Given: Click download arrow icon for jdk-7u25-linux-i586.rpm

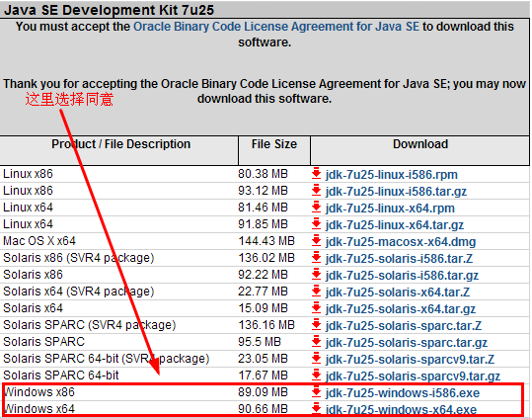Looking at the screenshot, I should [x=316, y=173].
